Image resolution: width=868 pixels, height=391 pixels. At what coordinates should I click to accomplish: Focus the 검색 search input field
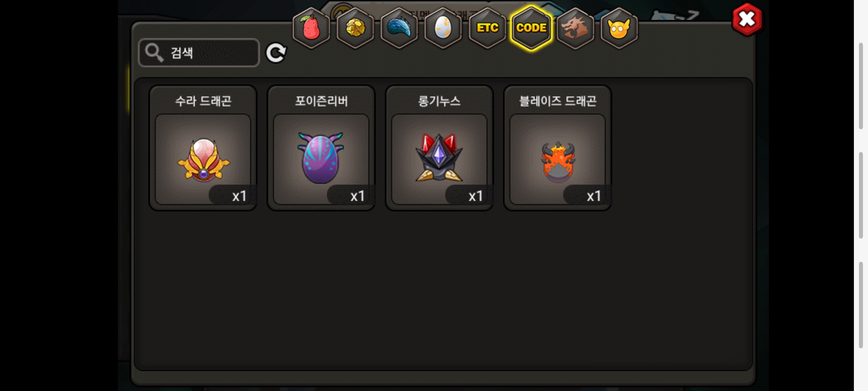[x=199, y=53]
